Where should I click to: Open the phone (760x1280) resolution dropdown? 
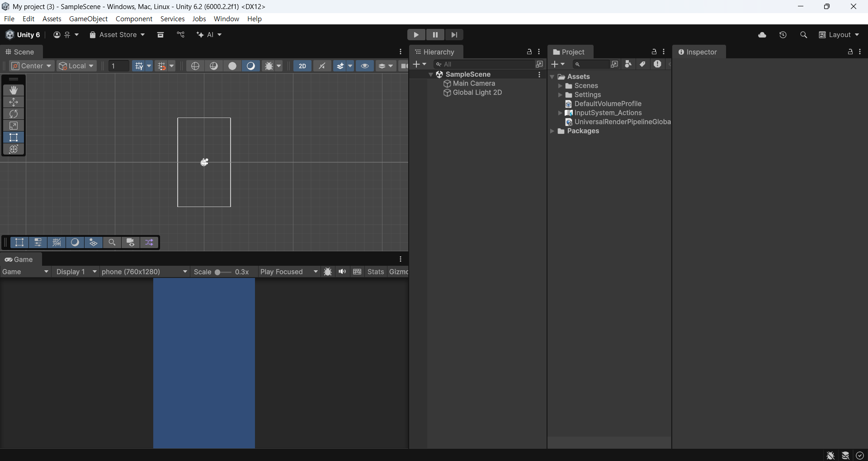tap(145, 272)
